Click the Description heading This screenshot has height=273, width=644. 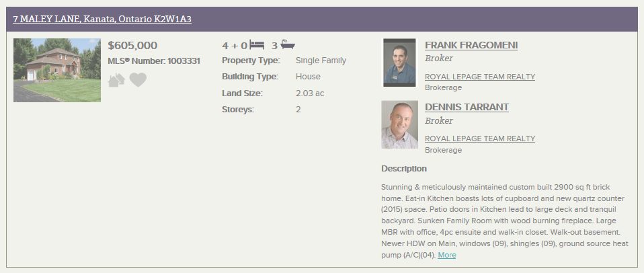click(404, 169)
